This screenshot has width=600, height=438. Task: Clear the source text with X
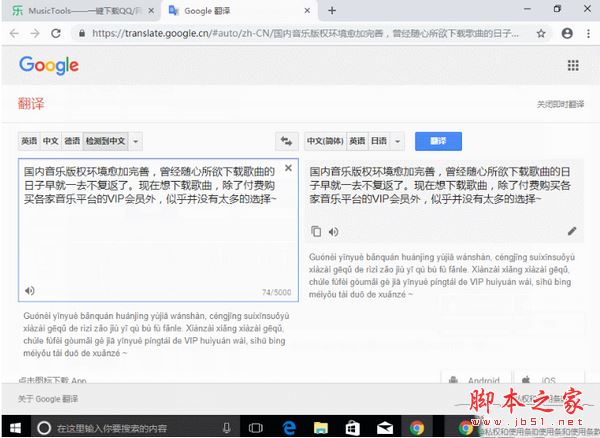(289, 167)
